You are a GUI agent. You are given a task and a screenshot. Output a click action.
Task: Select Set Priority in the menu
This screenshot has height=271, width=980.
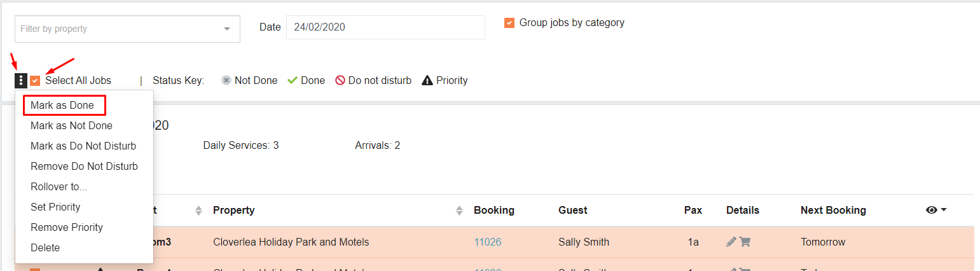[55, 207]
